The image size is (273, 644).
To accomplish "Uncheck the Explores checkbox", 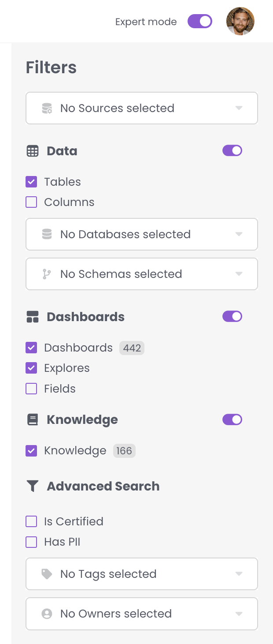I will pos(31,368).
